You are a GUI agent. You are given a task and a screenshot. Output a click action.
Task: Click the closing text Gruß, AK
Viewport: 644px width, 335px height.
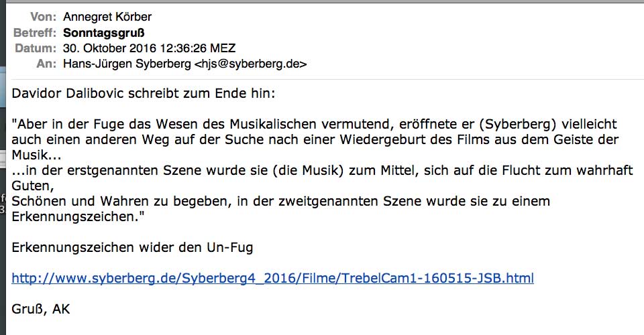(x=41, y=309)
